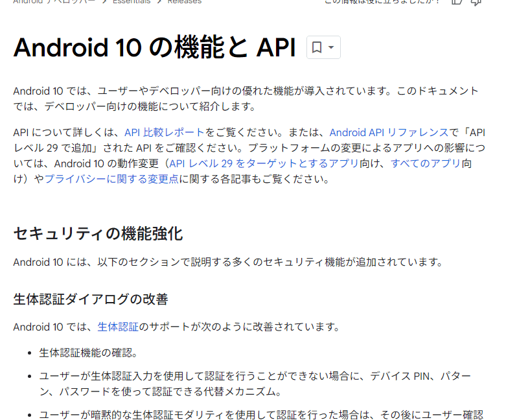Screen dimensions: 506x420
Task: Click the thumbs-up helpful icon
Action: [x=457, y=2]
